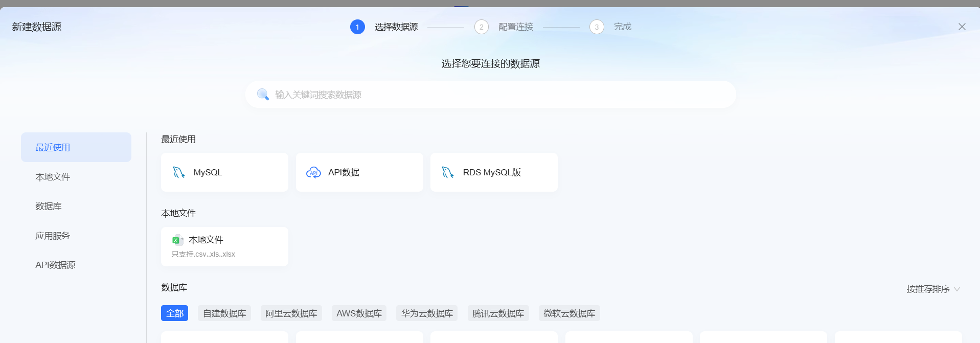980x343 pixels.
Task: Filter databases by 自建数据库
Action: (x=224, y=313)
